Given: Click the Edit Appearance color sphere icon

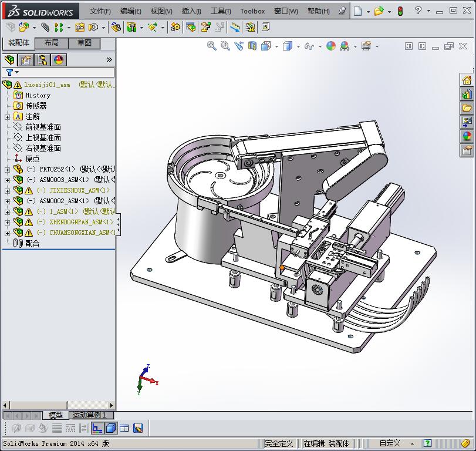Looking at the screenshot, I should [x=331, y=46].
